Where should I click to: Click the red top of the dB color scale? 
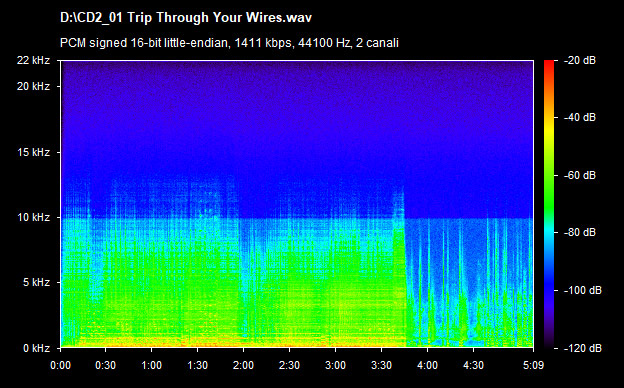pos(549,64)
